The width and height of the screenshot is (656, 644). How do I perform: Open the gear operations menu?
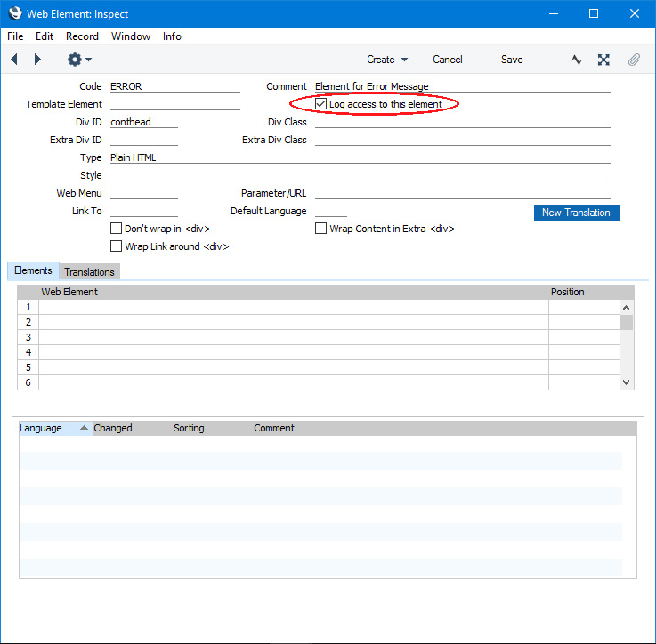pyautogui.click(x=79, y=60)
